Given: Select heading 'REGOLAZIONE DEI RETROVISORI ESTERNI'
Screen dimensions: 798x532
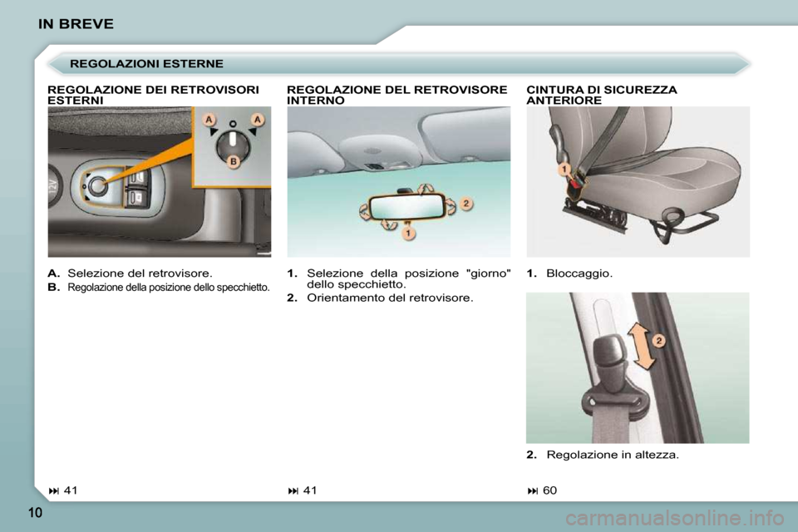Looking at the screenshot, I should pyautogui.click(x=153, y=96).
